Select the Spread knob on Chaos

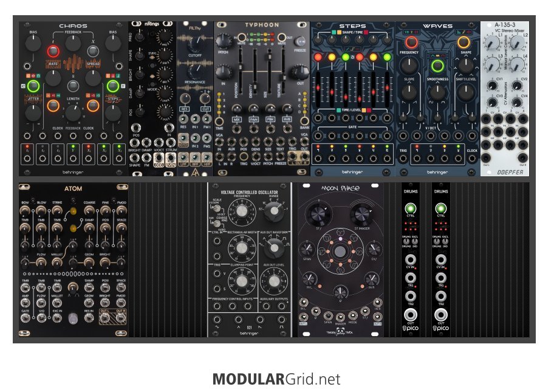(x=93, y=78)
